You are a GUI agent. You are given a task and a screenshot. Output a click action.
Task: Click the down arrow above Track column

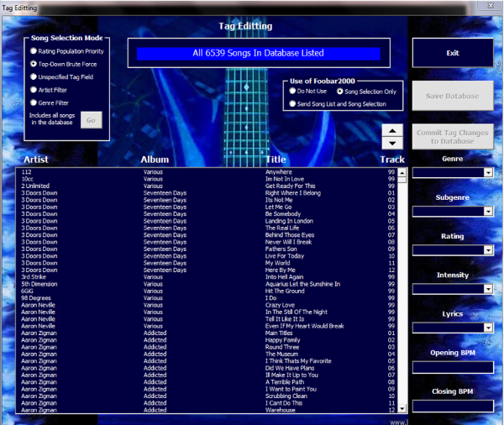392,142
